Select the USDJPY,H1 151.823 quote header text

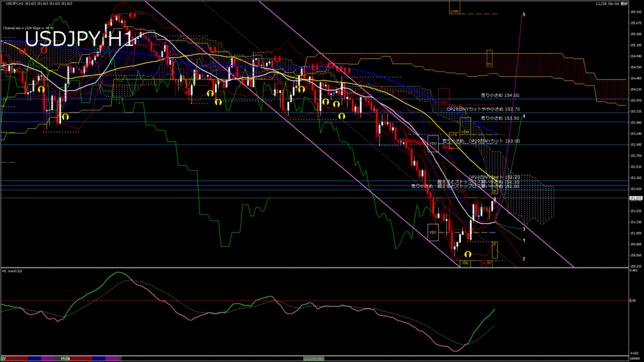click(38, 4)
